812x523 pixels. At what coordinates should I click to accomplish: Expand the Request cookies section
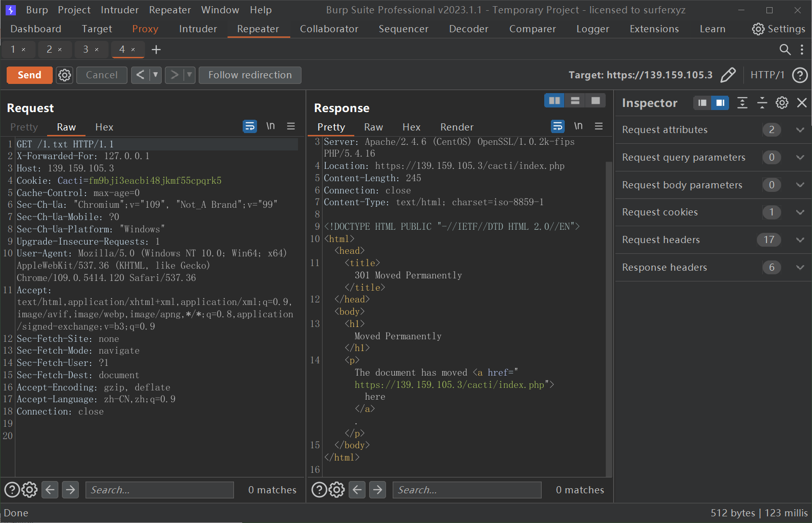(x=800, y=212)
